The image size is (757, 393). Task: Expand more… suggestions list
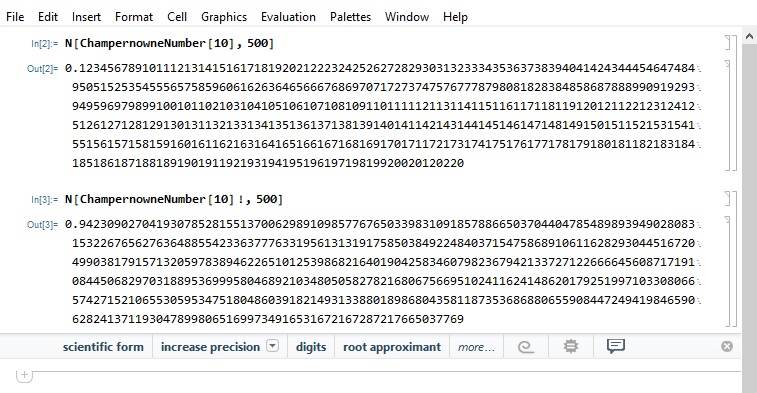point(476,347)
